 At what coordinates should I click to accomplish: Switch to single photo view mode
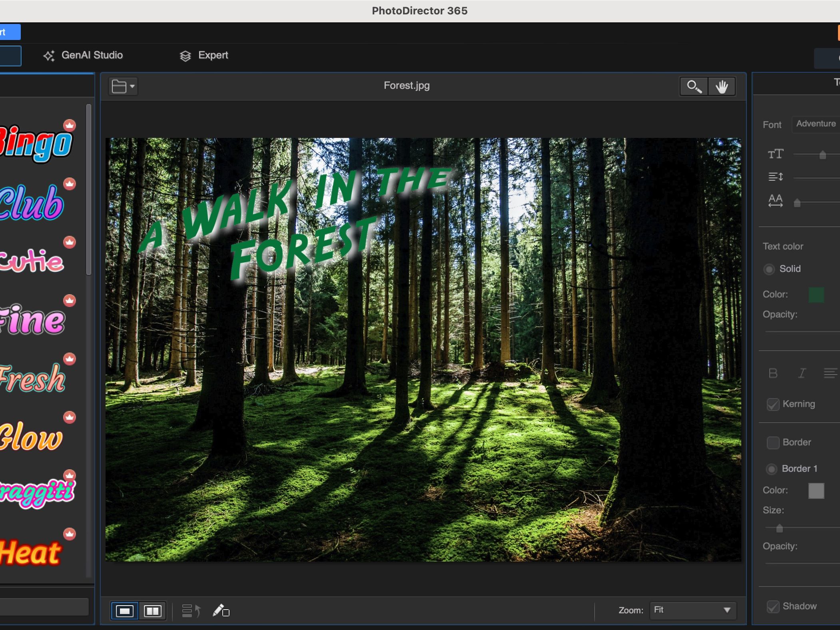(x=125, y=611)
